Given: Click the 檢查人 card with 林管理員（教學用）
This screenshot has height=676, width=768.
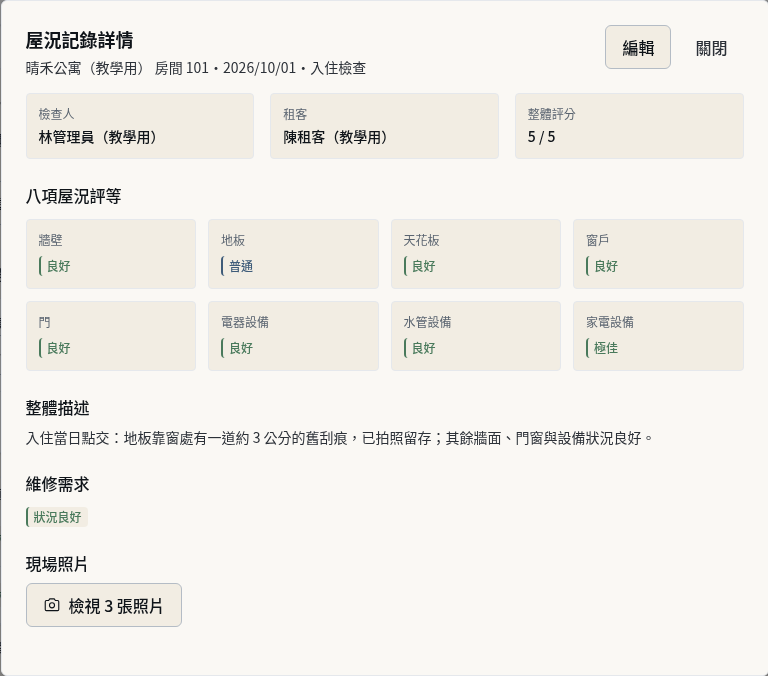Looking at the screenshot, I should click(x=140, y=126).
